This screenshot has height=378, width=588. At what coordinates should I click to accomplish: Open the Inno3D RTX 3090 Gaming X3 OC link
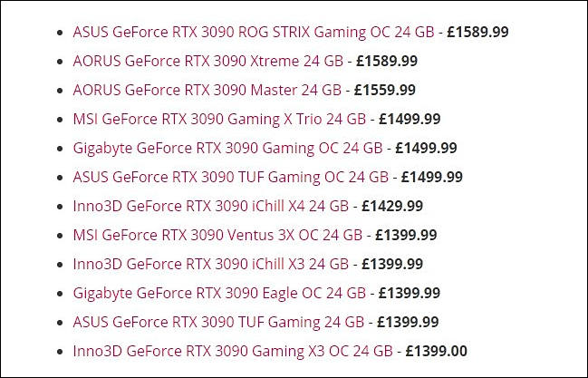(x=233, y=352)
